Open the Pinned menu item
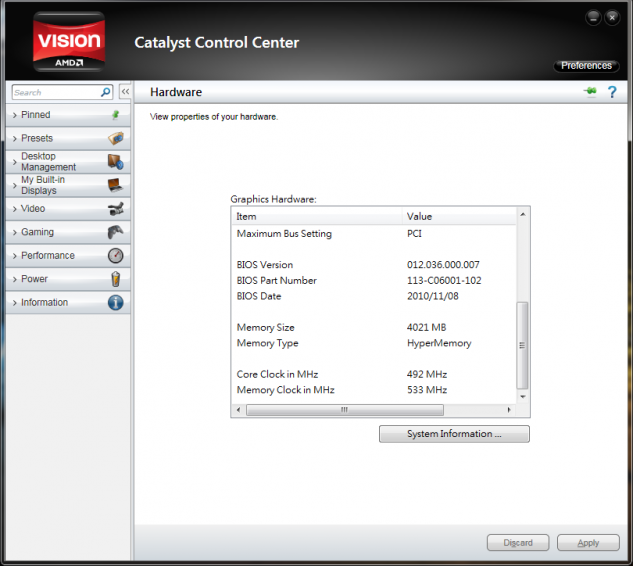Screen dimensions: 640x566 click(x=68, y=115)
